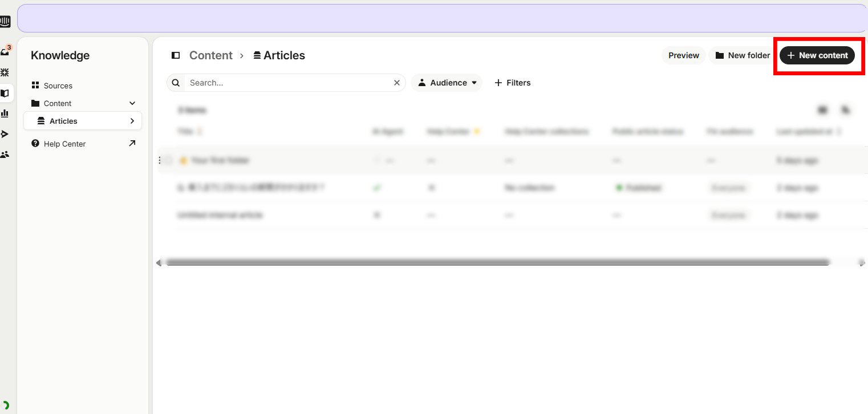The image size is (868, 414).
Task: Collapse the Content section chevron
Action: (x=132, y=103)
